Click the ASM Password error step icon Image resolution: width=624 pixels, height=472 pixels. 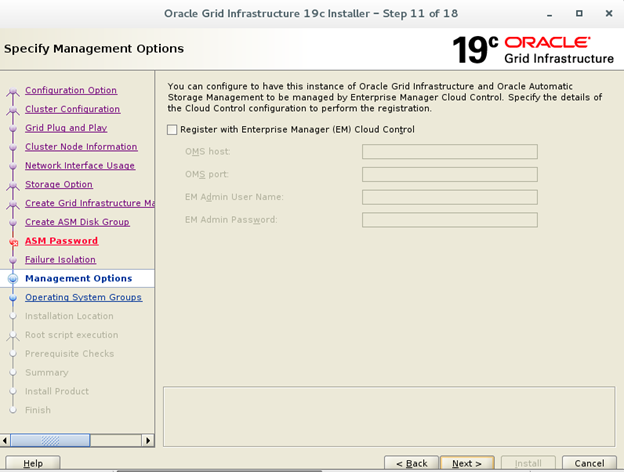click(x=14, y=242)
